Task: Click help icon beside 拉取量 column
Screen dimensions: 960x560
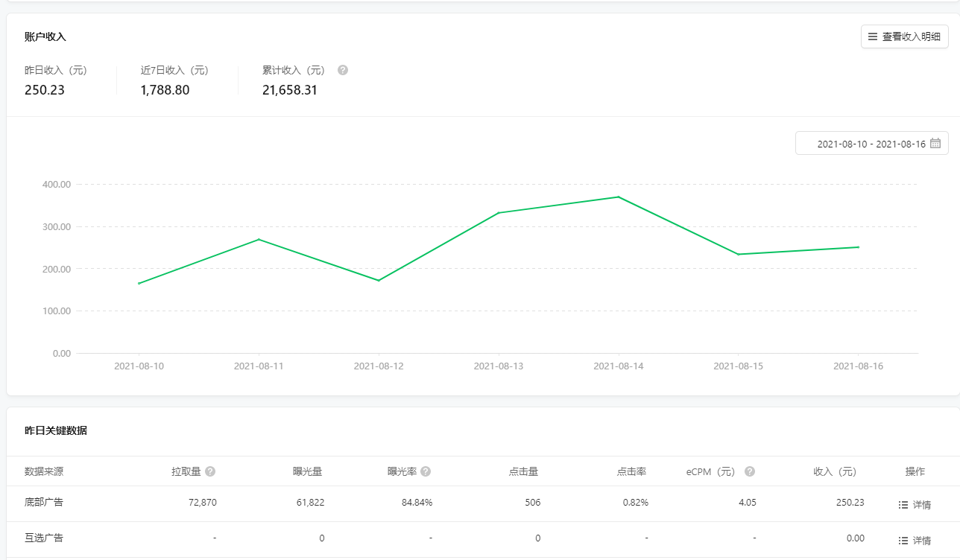Action: click(x=210, y=471)
